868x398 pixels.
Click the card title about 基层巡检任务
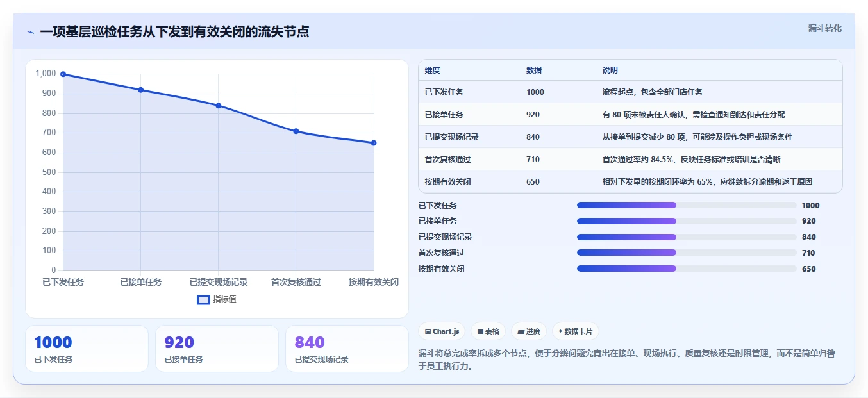pos(174,32)
